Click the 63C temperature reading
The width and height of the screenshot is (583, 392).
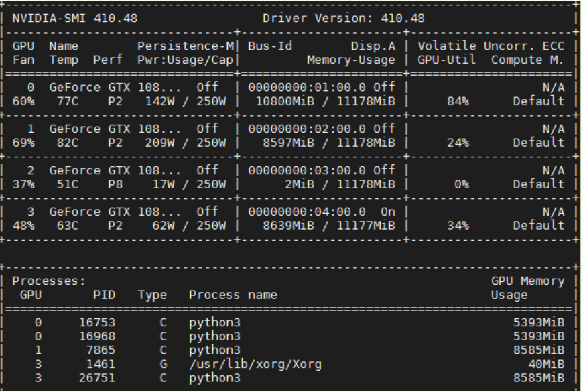tap(67, 226)
